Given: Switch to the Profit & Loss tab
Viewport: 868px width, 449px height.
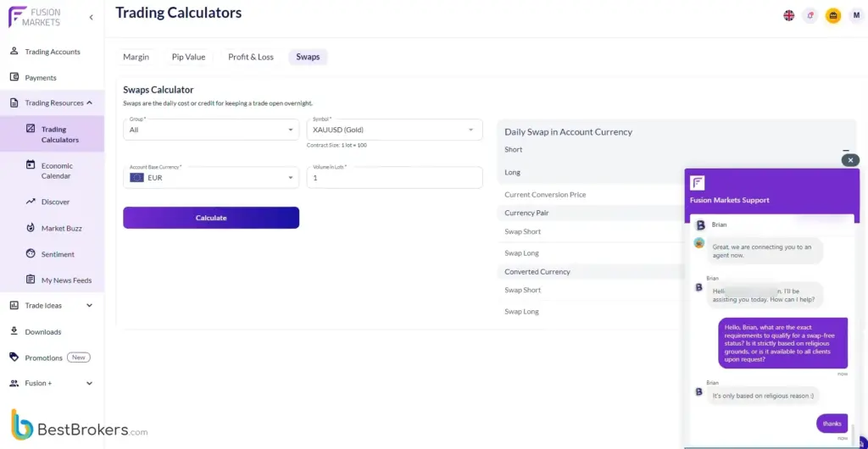Looking at the screenshot, I should click(x=251, y=57).
